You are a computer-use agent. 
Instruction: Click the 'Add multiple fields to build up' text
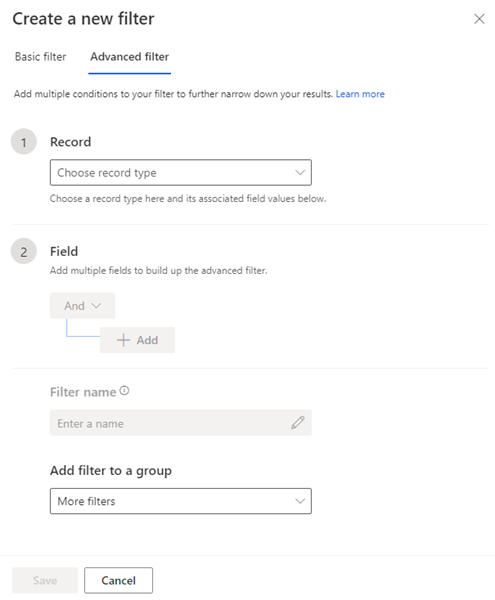point(158,271)
